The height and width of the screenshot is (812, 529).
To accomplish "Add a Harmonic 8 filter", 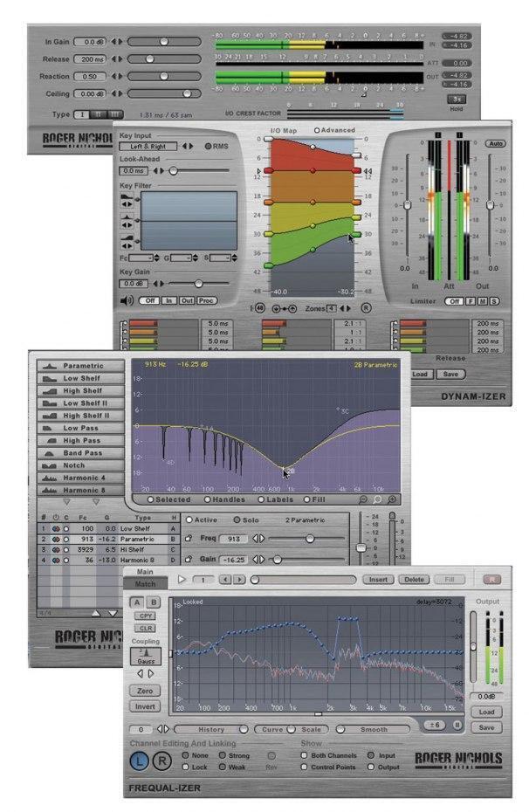I will [81, 490].
